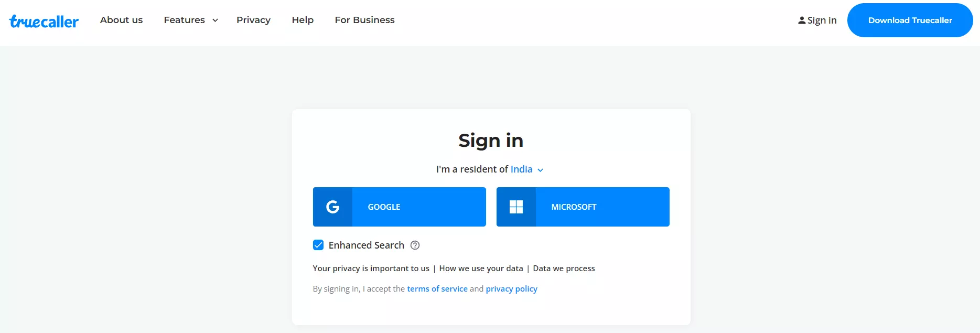This screenshot has width=980, height=333.
Task: Click the Microsoft Windows icon
Action: pyautogui.click(x=516, y=207)
